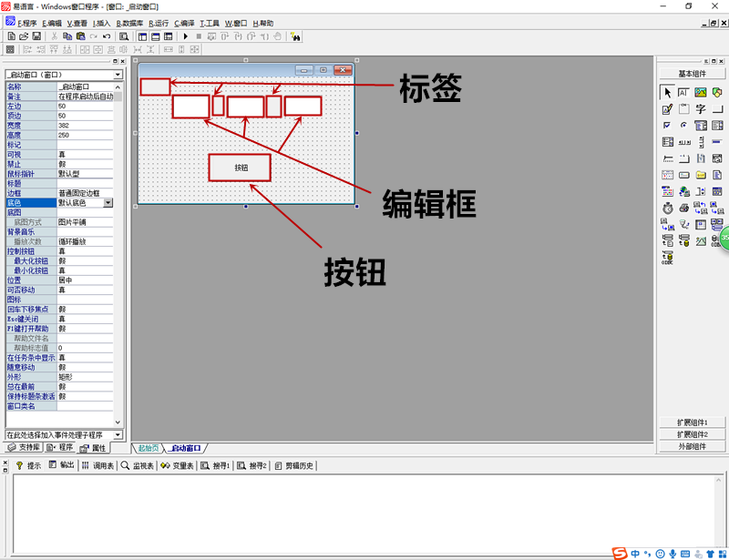Open the event handler subroutine dropdown
Image resolution: width=729 pixels, height=560 pixels.
click(x=118, y=435)
